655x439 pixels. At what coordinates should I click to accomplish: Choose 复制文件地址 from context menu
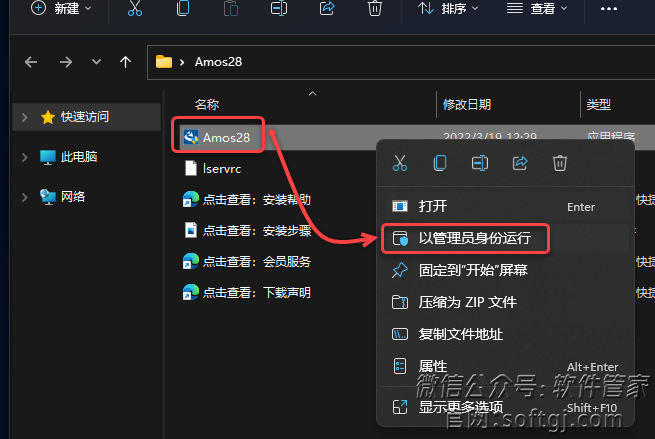[x=505, y=334]
